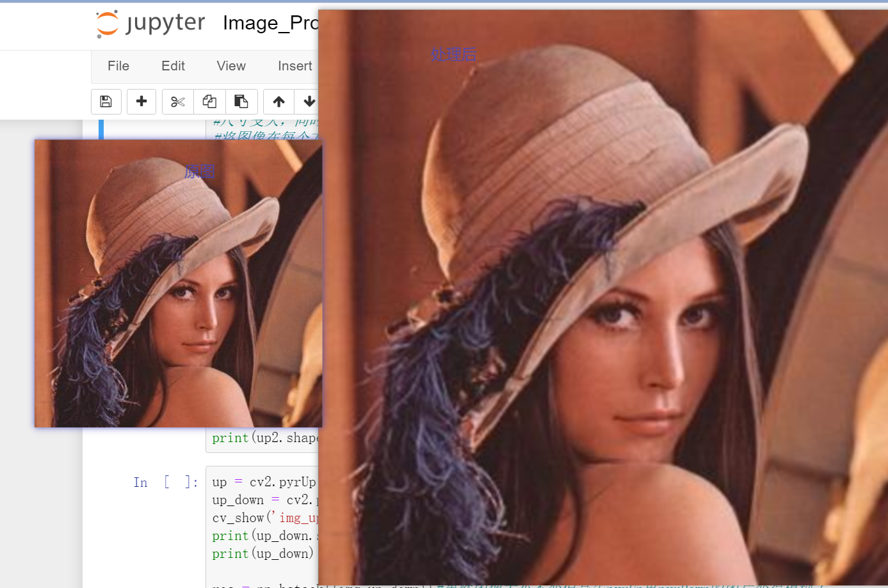888x588 pixels.
Task: Save the notebook with the floppy disk icon
Action: (106, 102)
